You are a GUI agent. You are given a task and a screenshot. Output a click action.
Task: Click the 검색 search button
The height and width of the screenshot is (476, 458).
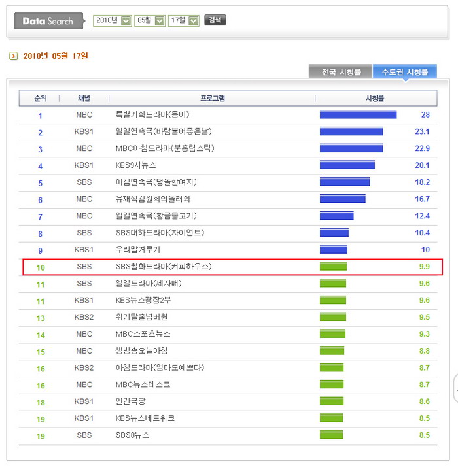215,20
